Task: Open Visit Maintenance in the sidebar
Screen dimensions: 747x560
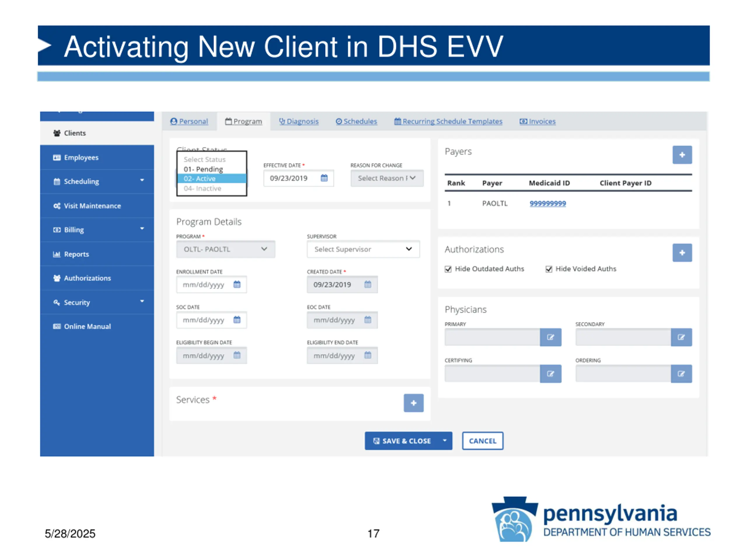Action: click(97, 206)
